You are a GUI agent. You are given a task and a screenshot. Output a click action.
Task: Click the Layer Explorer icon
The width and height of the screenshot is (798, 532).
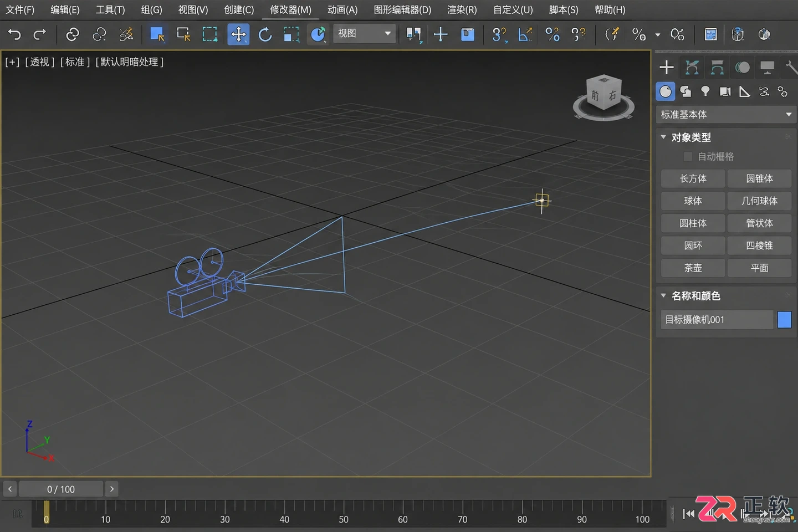tap(738, 34)
